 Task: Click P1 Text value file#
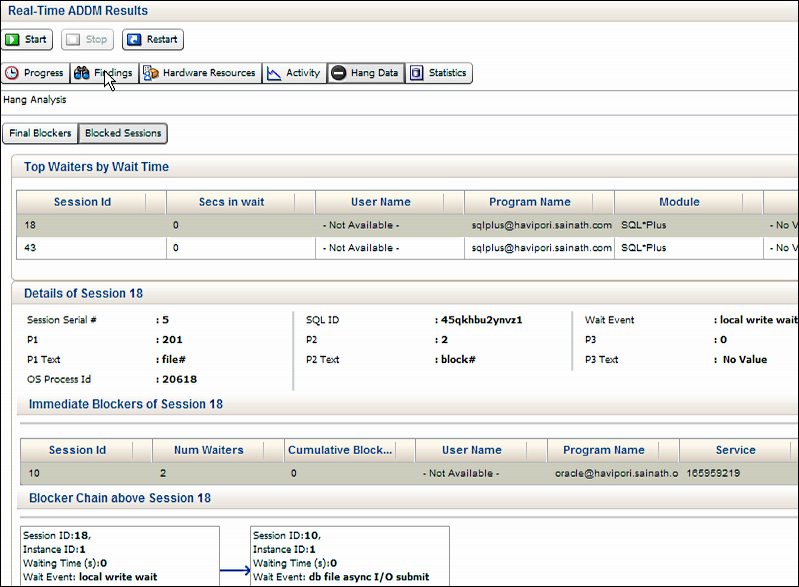pyautogui.click(x=174, y=360)
